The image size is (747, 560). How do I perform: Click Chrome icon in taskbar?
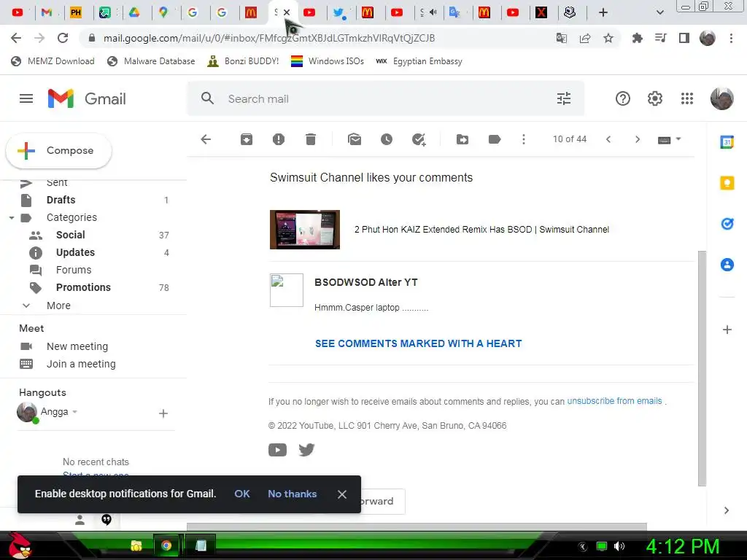pyautogui.click(x=166, y=545)
